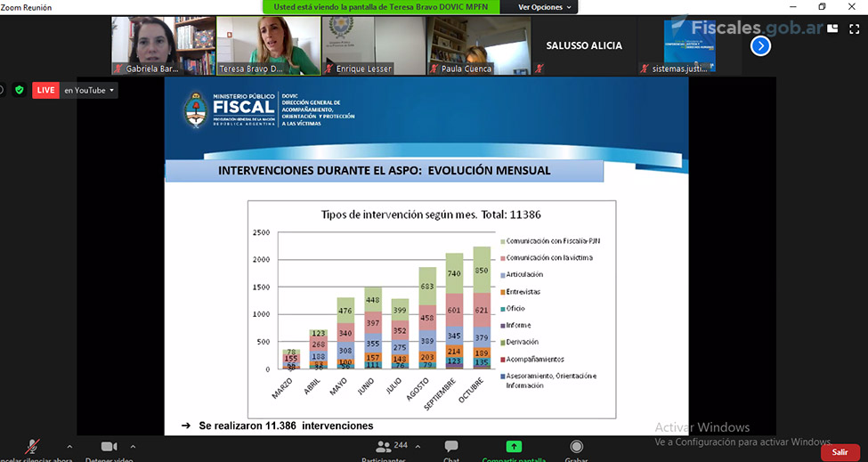Click Enrique Lesser's muted microphone icon

click(330, 69)
